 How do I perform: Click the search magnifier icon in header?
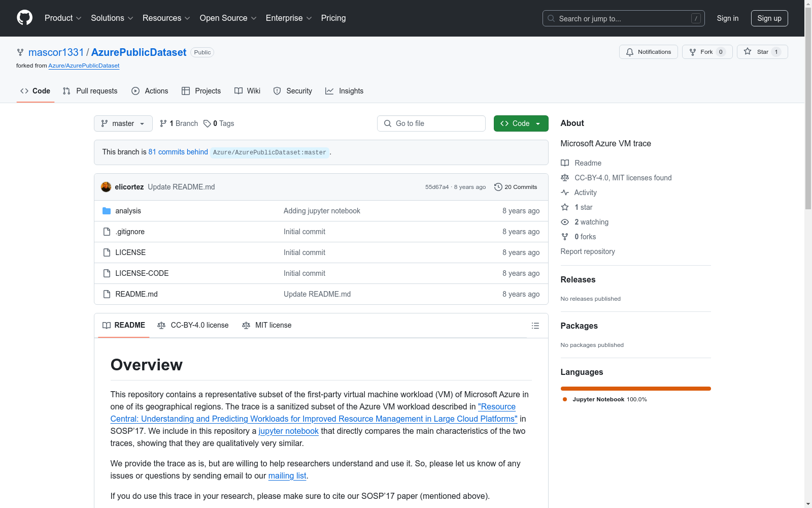(x=551, y=18)
